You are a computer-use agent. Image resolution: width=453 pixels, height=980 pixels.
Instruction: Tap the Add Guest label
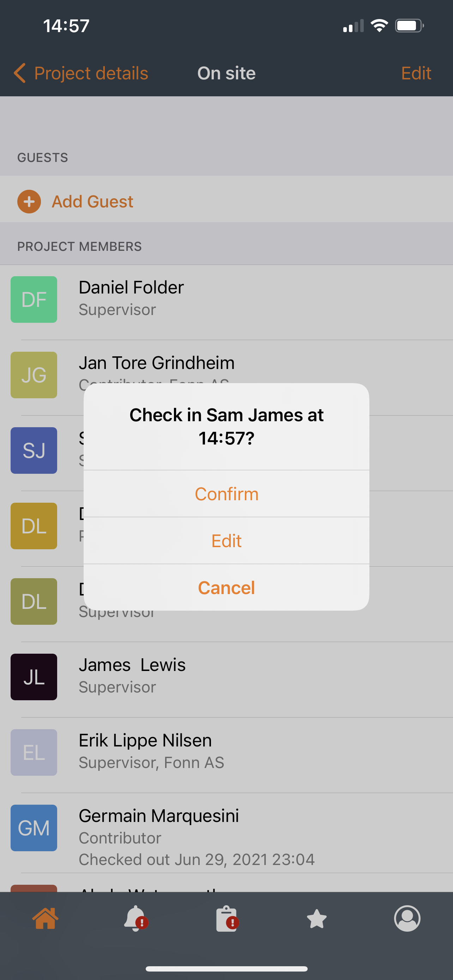[92, 201]
